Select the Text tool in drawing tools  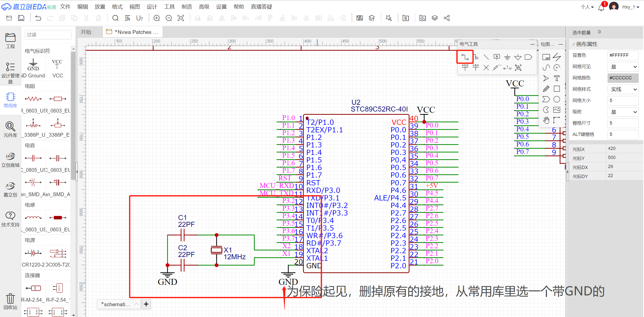pos(557,78)
